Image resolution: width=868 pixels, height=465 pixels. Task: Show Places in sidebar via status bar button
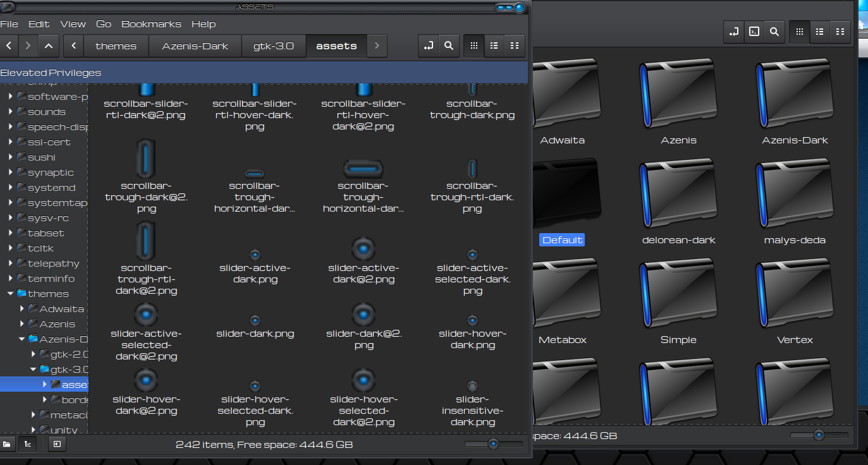click(7, 444)
